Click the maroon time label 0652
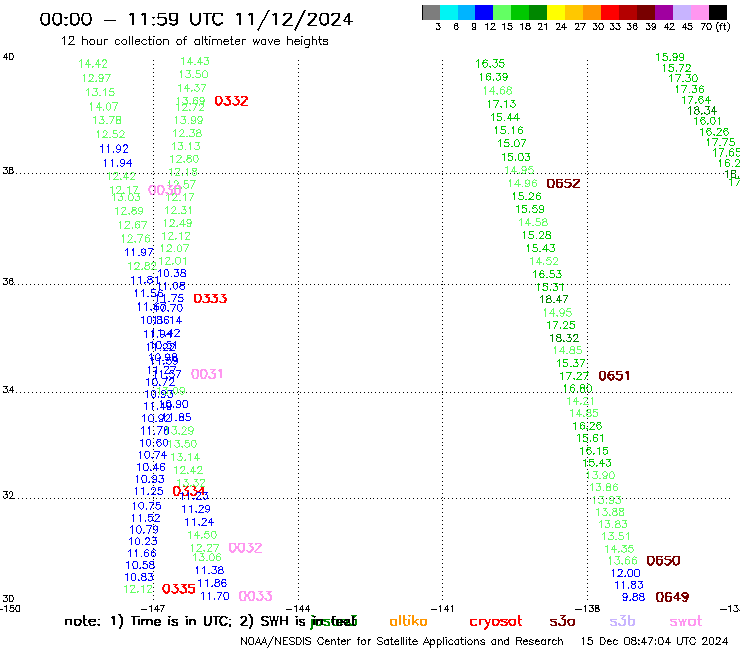The height and width of the screenshot is (650, 740). pos(563,183)
